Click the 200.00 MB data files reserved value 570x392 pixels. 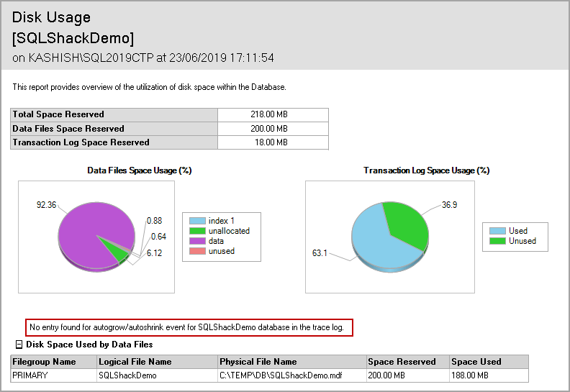(x=269, y=129)
